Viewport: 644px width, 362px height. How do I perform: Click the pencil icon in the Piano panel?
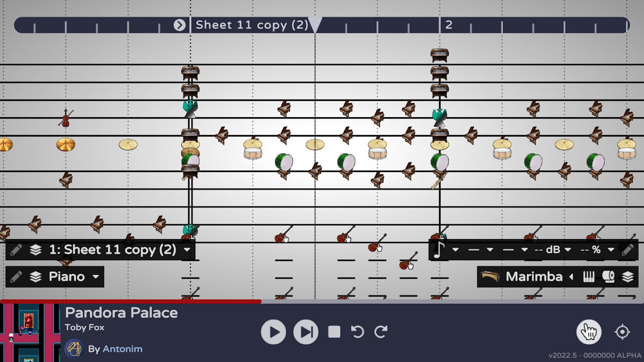point(16,277)
